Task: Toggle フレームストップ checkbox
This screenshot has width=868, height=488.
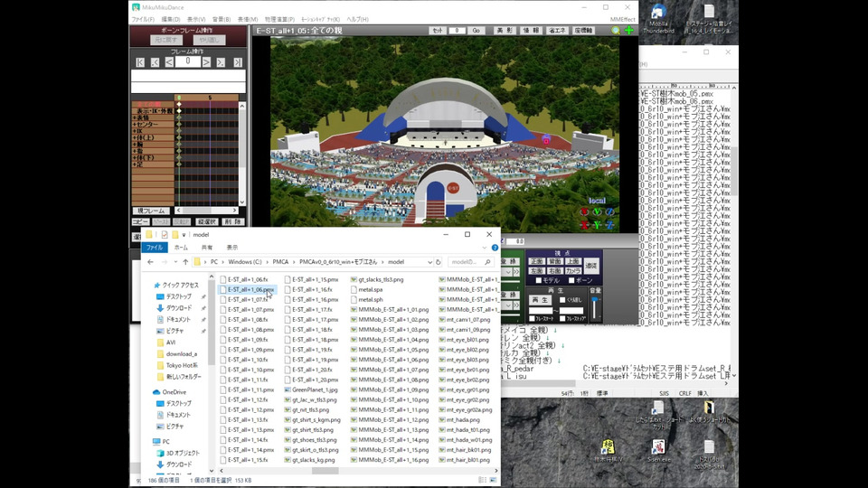Action: click(x=562, y=319)
